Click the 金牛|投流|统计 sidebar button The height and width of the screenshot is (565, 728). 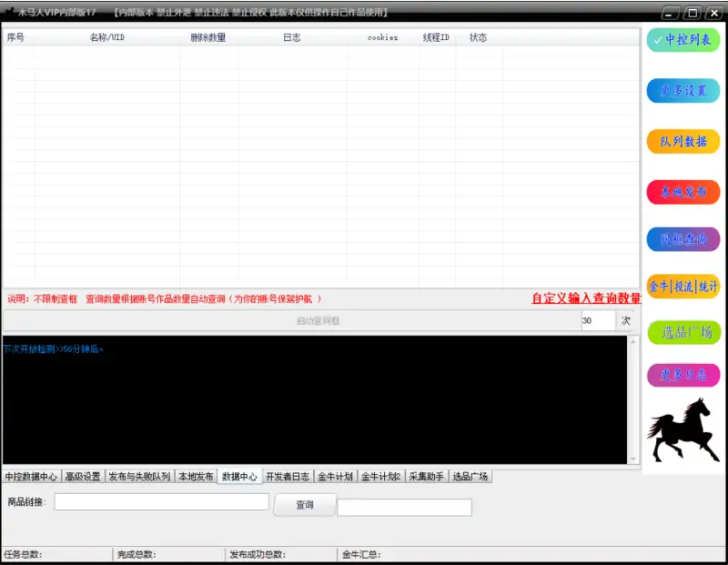683,287
